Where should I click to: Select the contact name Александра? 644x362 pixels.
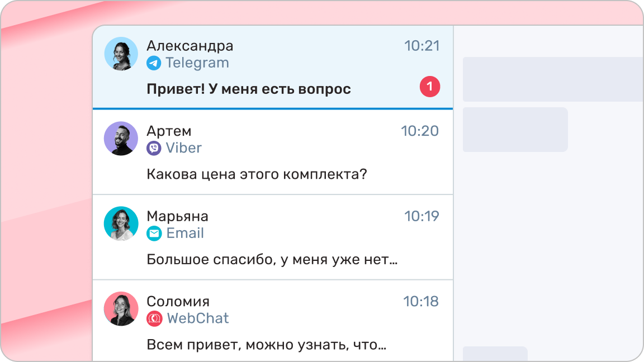coord(190,46)
